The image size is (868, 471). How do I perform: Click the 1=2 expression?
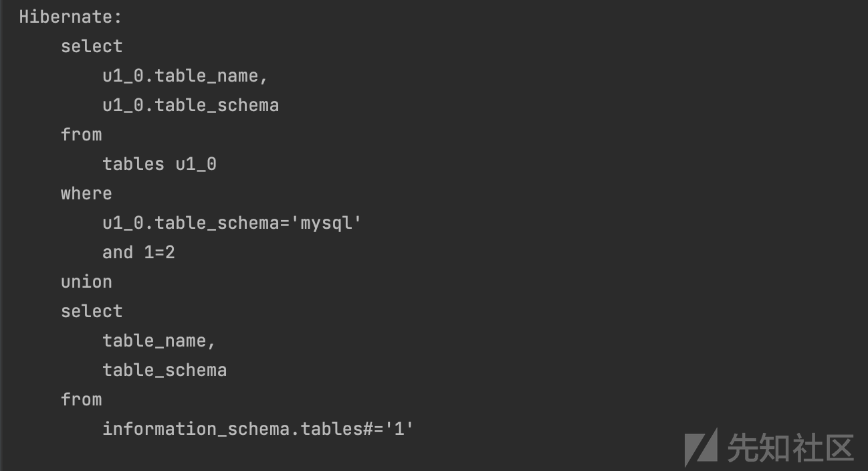[x=159, y=252]
